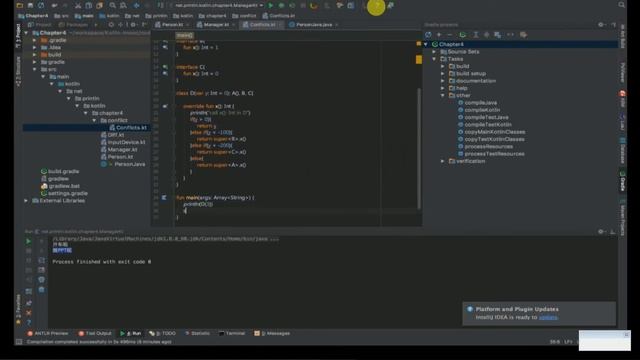Open the Terminal tool window tab
The height and width of the screenshot is (360, 640).
pos(232,333)
